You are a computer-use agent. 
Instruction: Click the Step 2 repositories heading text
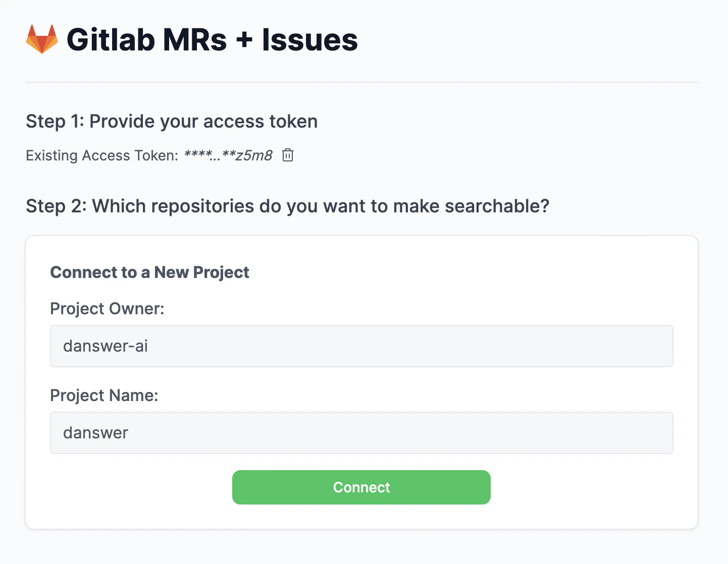(287, 206)
